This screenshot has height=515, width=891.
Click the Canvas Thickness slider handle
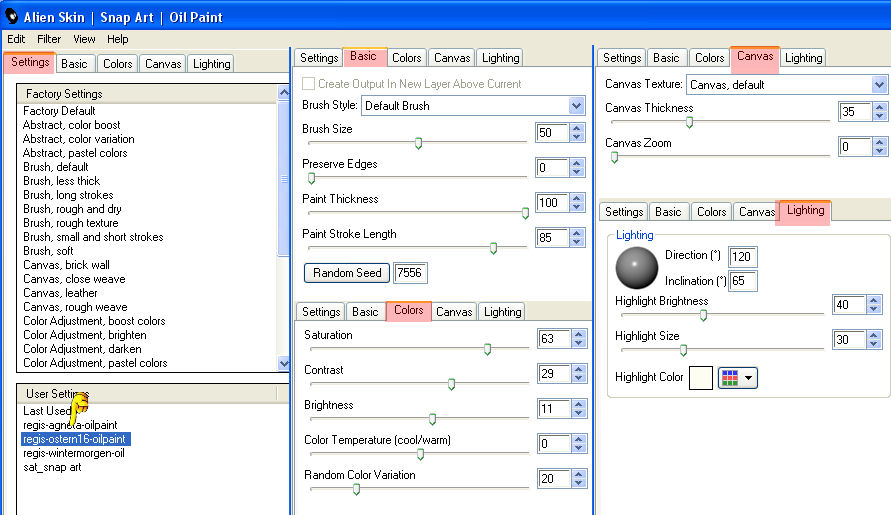[689, 122]
